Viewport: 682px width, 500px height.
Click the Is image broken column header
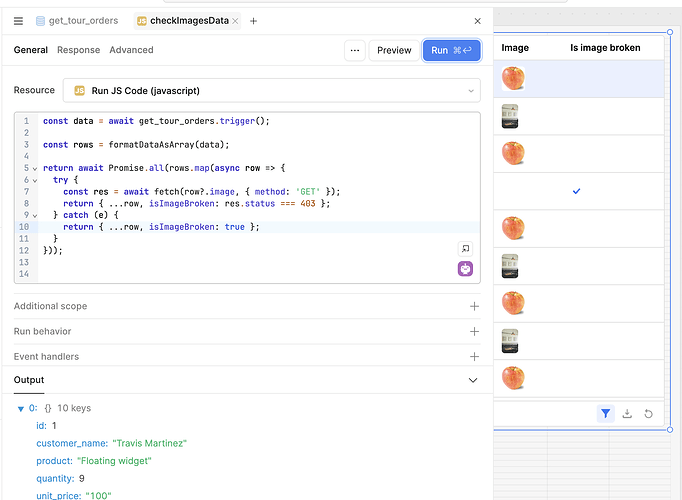pyautogui.click(x=605, y=48)
